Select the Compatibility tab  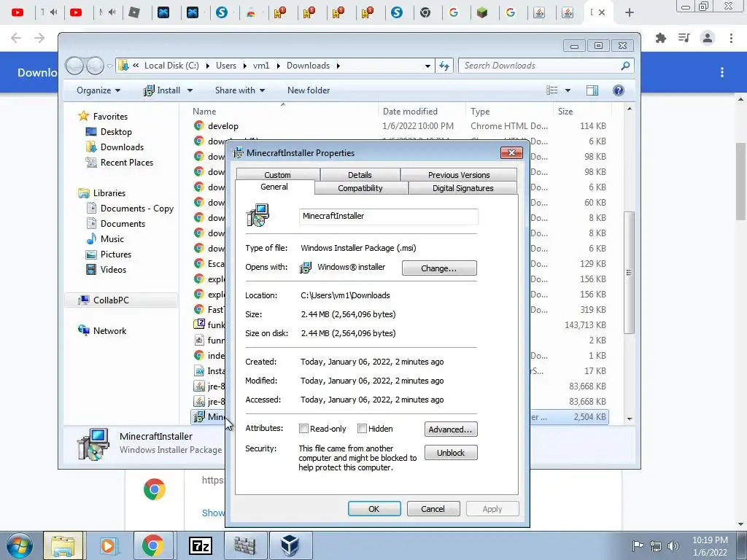(360, 188)
